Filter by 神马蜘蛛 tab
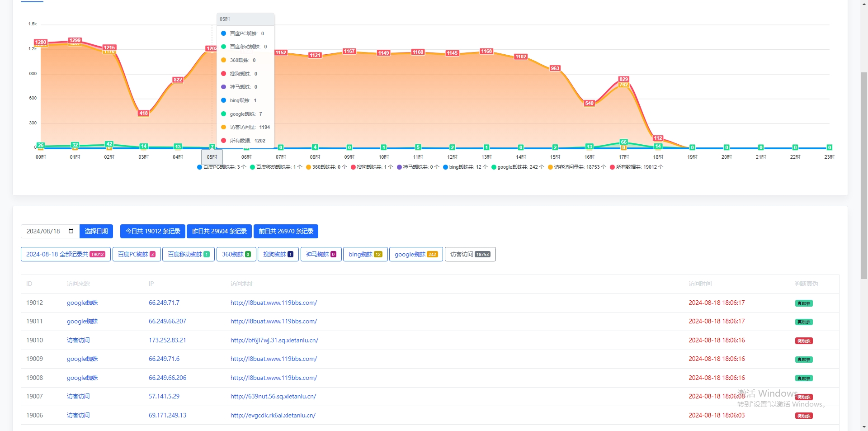 point(321,254)
